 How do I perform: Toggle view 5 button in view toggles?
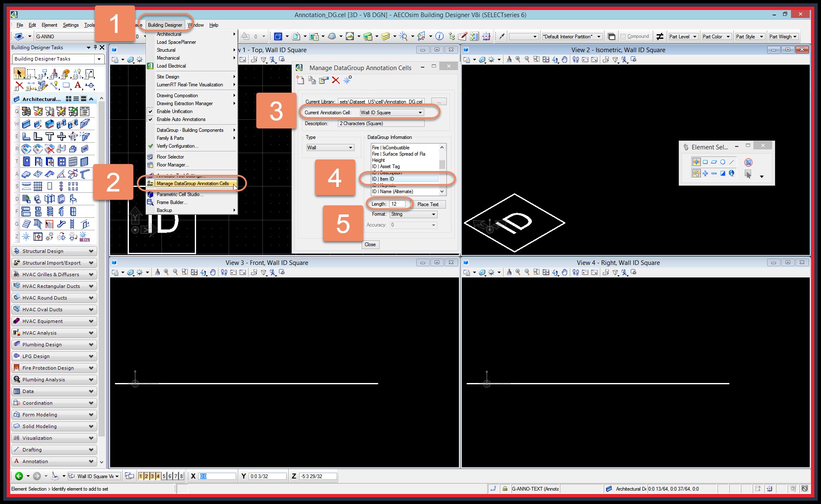point(164,476)
